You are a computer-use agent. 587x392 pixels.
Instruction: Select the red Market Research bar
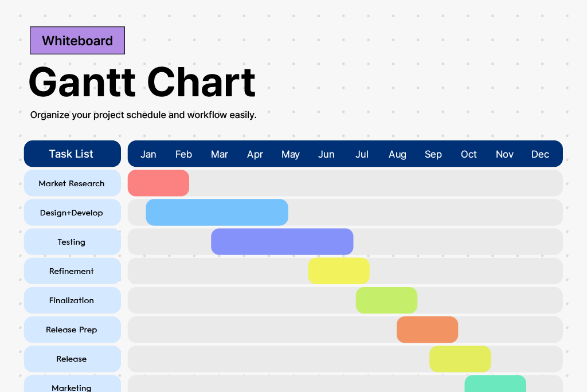pos(158,183)
